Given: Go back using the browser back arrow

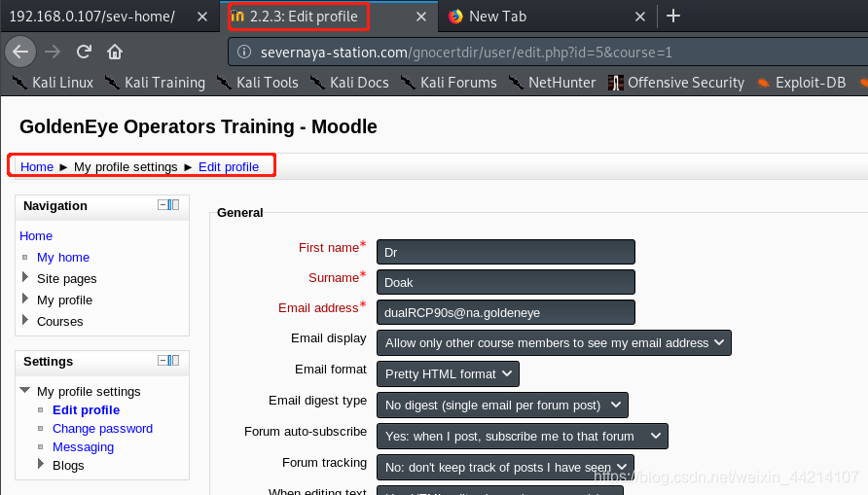Looking at the screenshot, I should click(20, 52).
